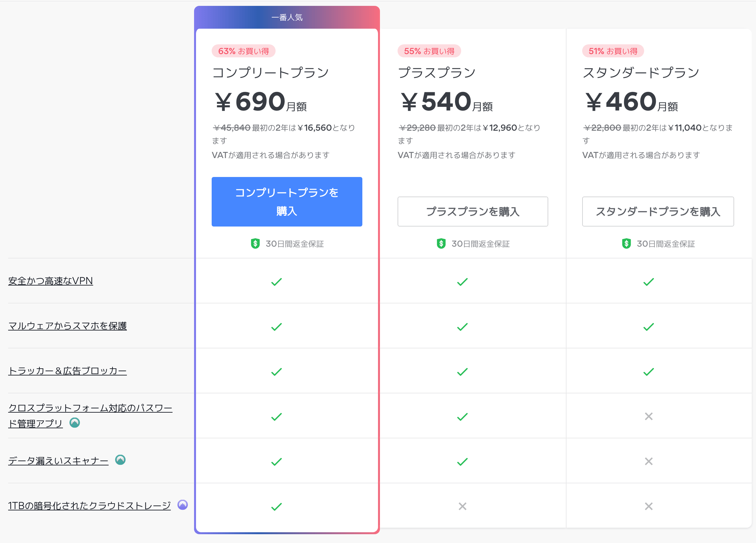
Task: Click the teal icon beside データ漏えいスキャナー
Action: (120, 460)
